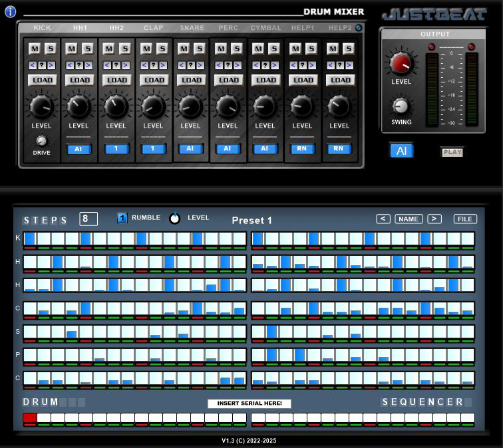
Task: Toggle first step of the K row
Action: 30,239
